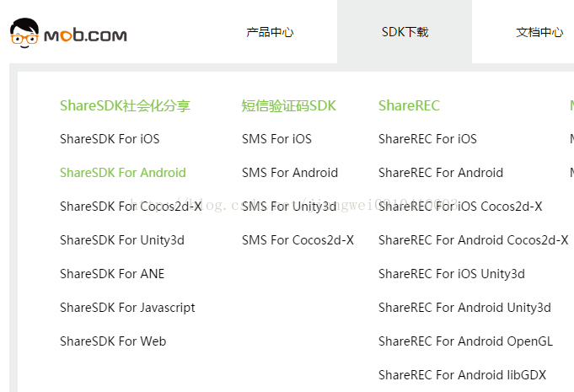This screenshot has height=392, width=574.
Task: Choose SMS For iOS
Action: pyautogui.click(x=276, y=139)
